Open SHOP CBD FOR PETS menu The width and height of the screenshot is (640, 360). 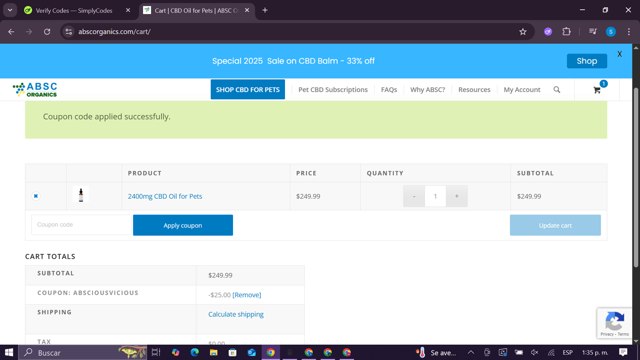click(x=248, y=89)
